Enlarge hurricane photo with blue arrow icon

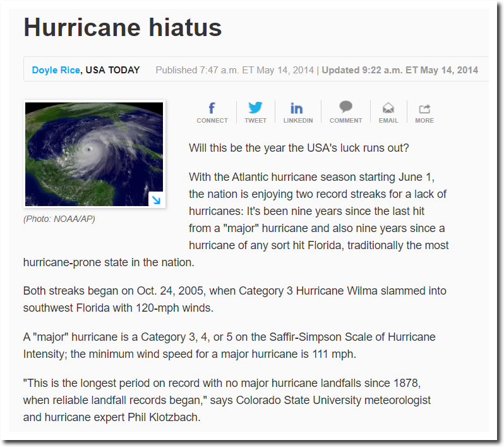coord(156,200)
